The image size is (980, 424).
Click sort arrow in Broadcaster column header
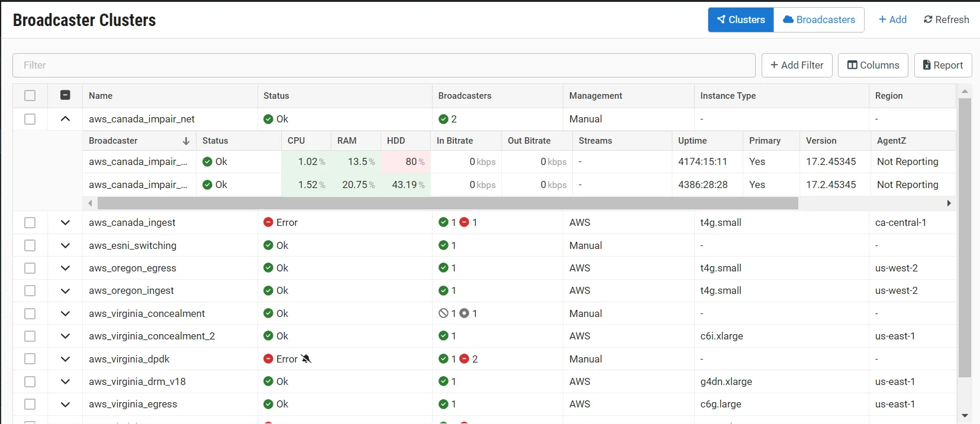tap(186, 141)
